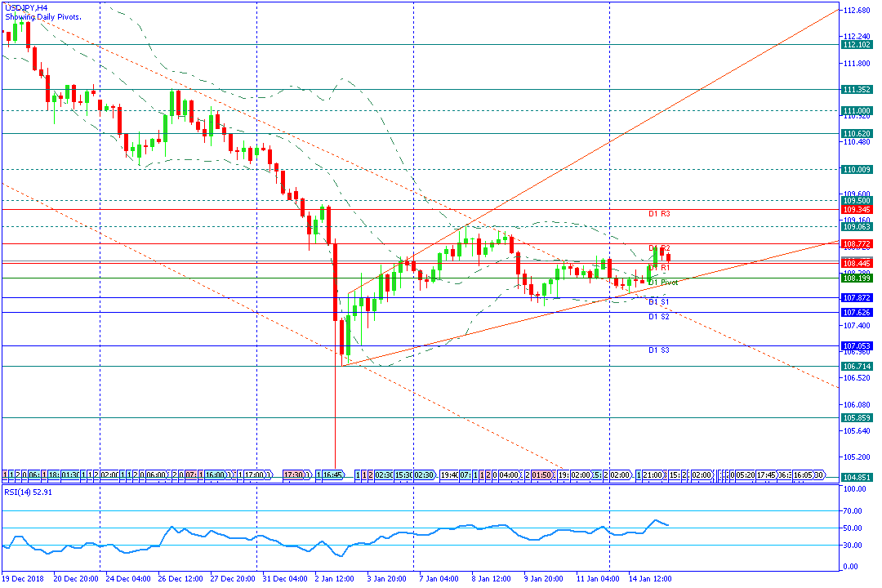Select the red 108.772 price tag
The height and width of the screenshot is (588, 882).
857,243
